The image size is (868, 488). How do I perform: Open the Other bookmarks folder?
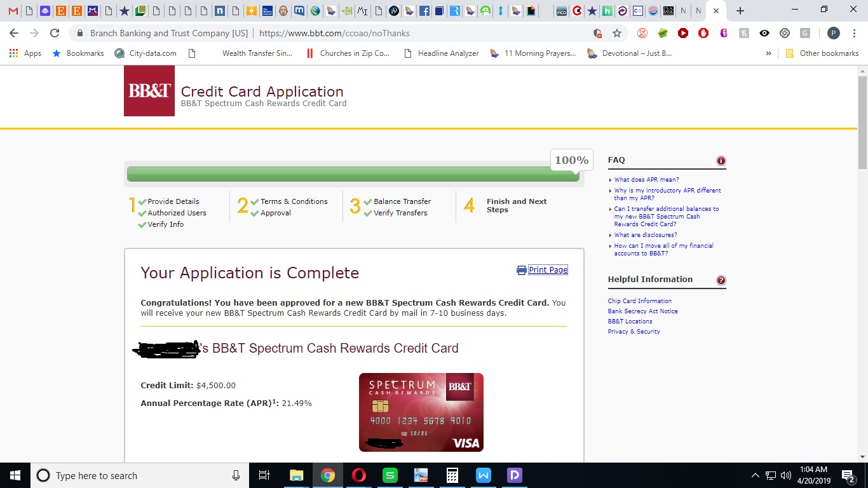click(x=822, y=53)
